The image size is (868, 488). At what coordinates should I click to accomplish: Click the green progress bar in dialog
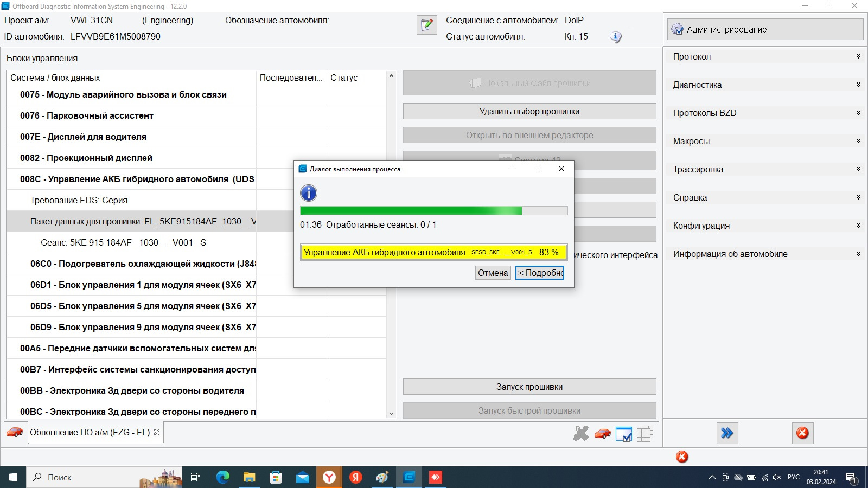point(433,210)
